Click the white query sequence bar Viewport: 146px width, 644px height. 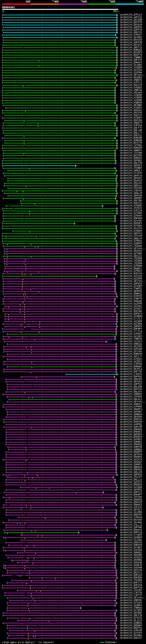tap(60, 10)
